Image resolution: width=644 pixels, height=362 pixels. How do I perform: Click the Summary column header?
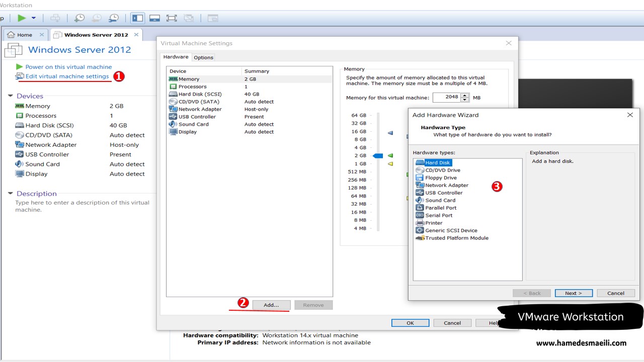click(x=287, y=71)
